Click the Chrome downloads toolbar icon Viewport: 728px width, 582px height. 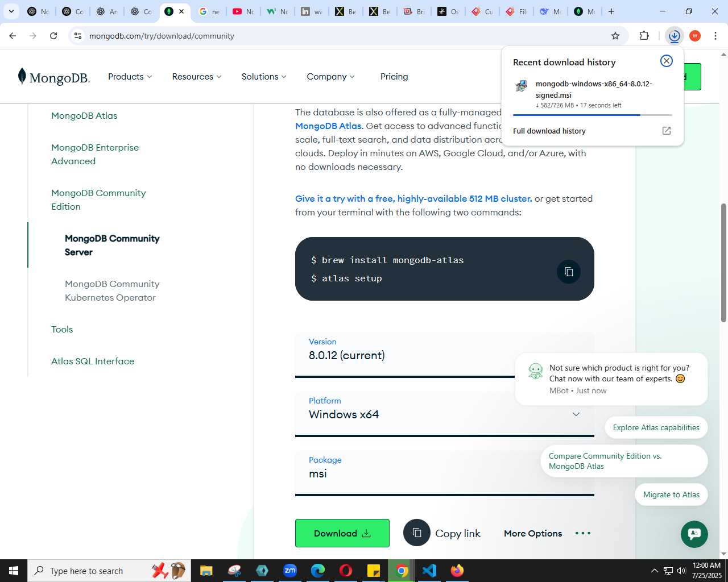click(675, 36)
